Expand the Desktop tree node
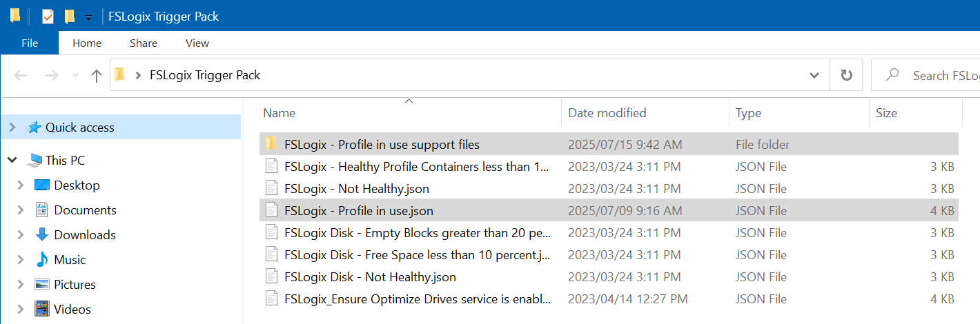The width and height of the screenshot is (980, 324). coord(21,185)
